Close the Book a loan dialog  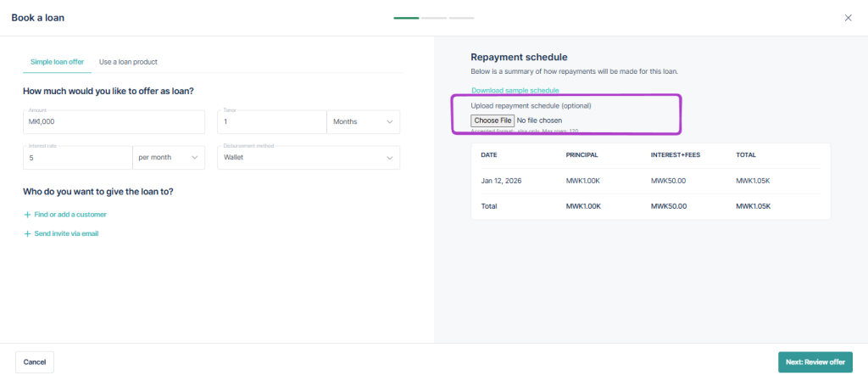pyautogui.click(x=848, y=18)
